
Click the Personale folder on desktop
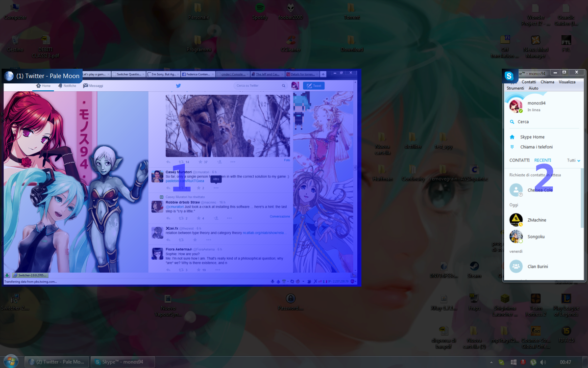[198, 12]
